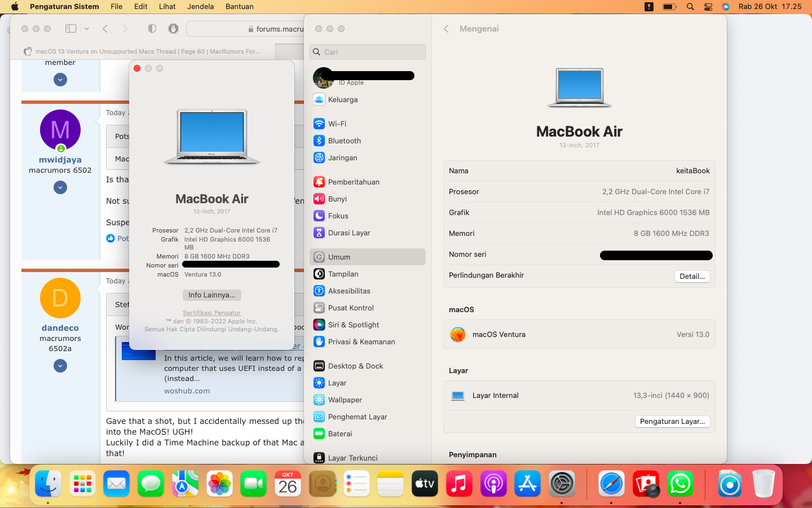This screenshot has height=508, width=812.
Task: Launch Apple TV from the Dock
Action: pyautogui.click(x=425, y=484)
